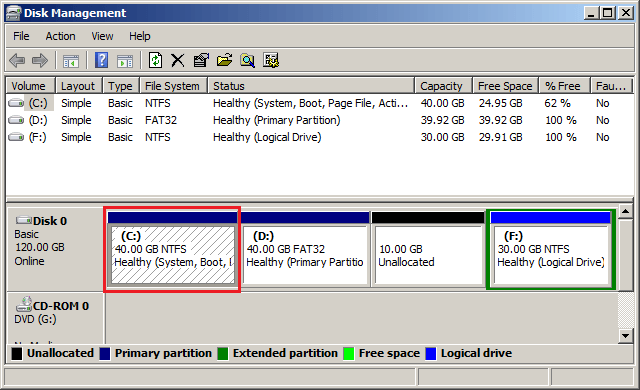
Task: Click the open folder toolbar icon
Action: [x=224, y=60]
